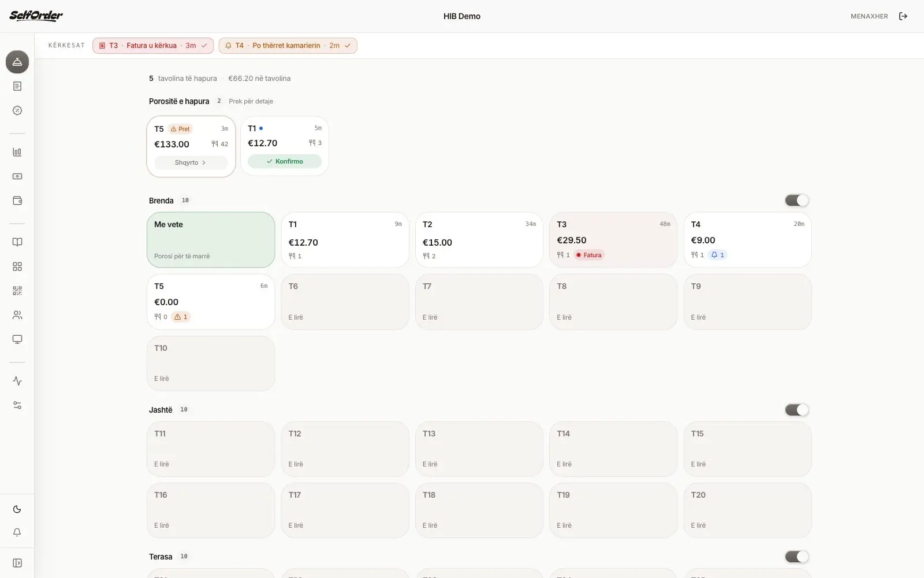Expand the sidebar panel icon
Image resolution: width=924 pixels, height=578 pixels.
point(17,563)
